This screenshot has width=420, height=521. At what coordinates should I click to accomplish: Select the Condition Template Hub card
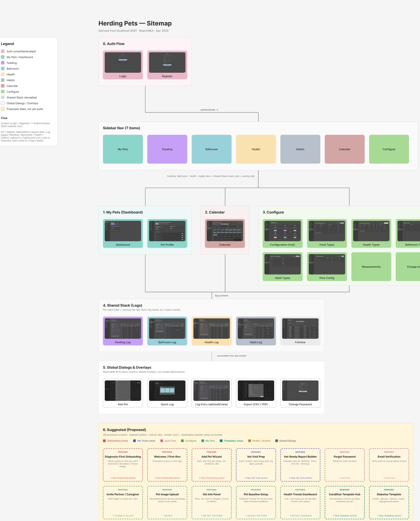344,502
